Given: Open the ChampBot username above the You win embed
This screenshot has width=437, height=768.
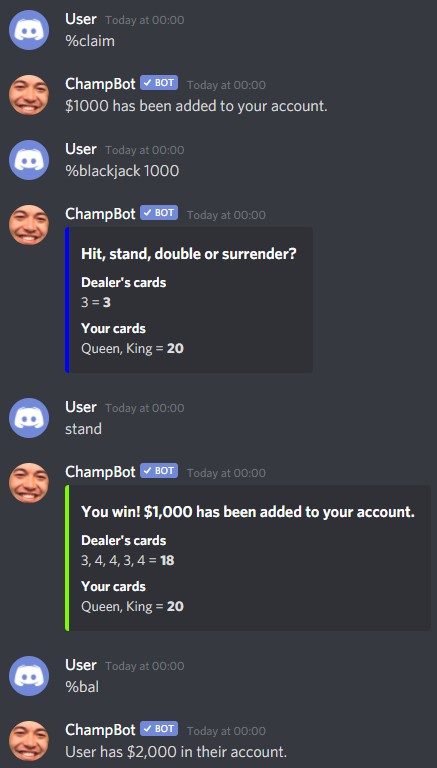Looking at the screenshot, I should point(100,472).
